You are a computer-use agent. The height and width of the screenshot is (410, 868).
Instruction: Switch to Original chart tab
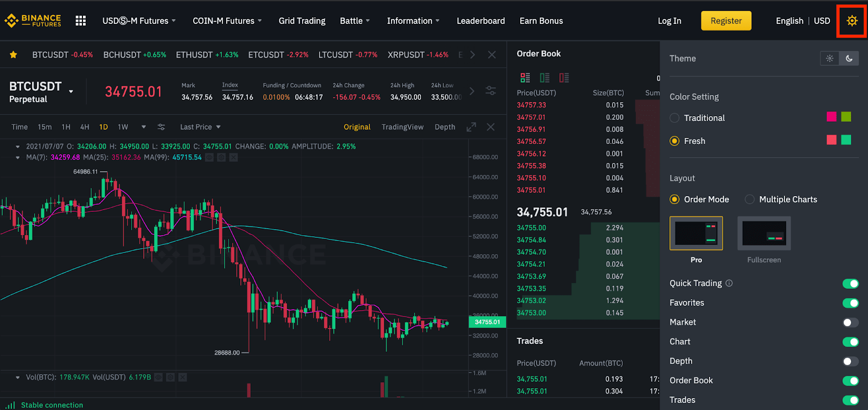(357, 127)
